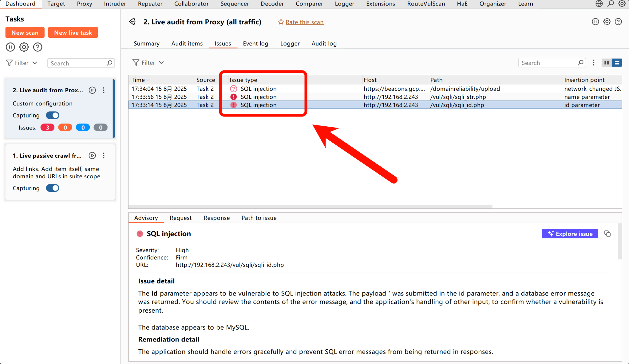The width and height of the screenshot is (629, 364).
Task: Open the Rate this scan link
Action: [x=304, y=22]
